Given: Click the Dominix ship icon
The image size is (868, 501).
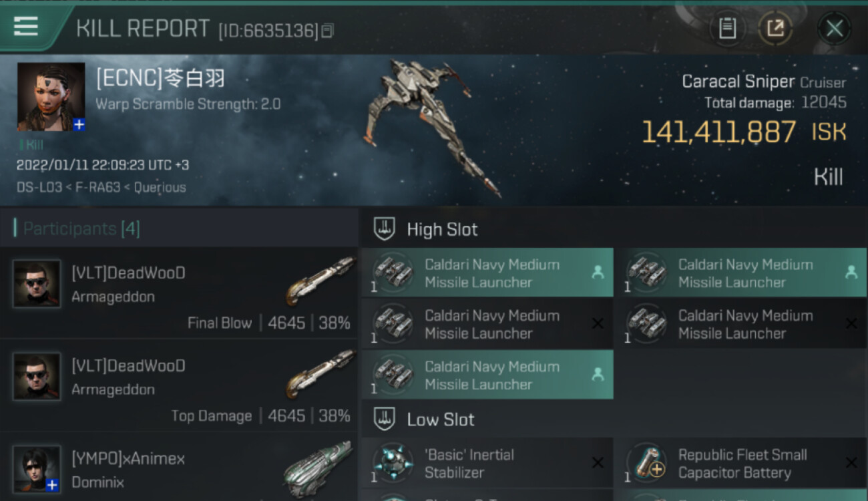Looking at the screenshot, I should click(318, 469).
